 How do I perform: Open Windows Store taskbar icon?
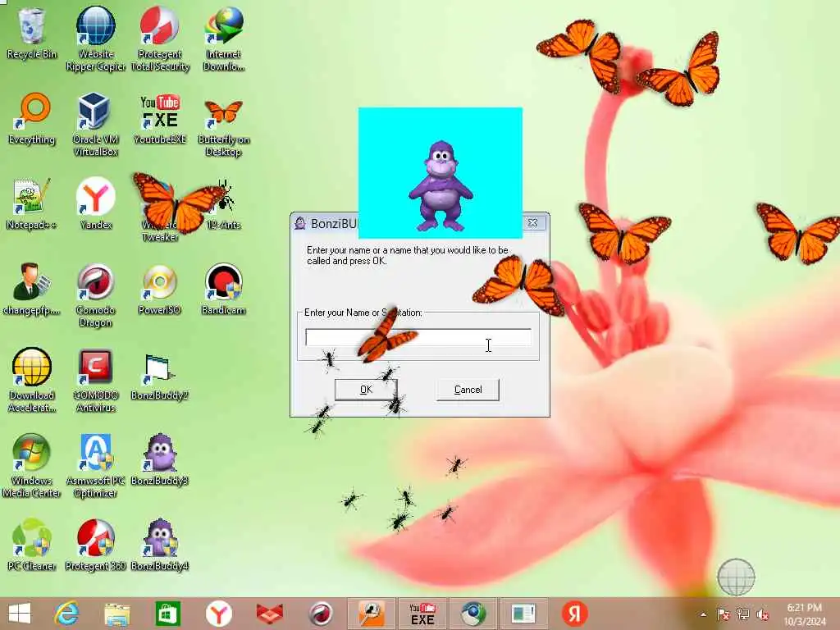point(167,614)
